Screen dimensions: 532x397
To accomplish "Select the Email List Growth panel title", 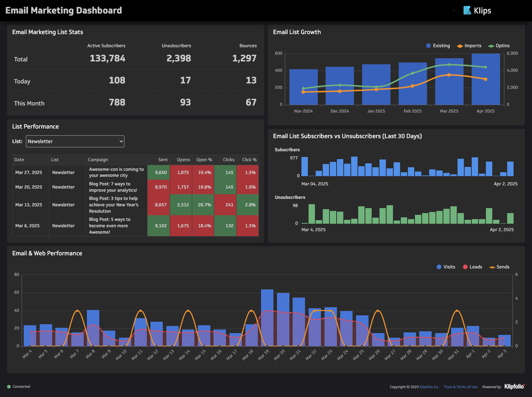I will (x=297, y=32).
